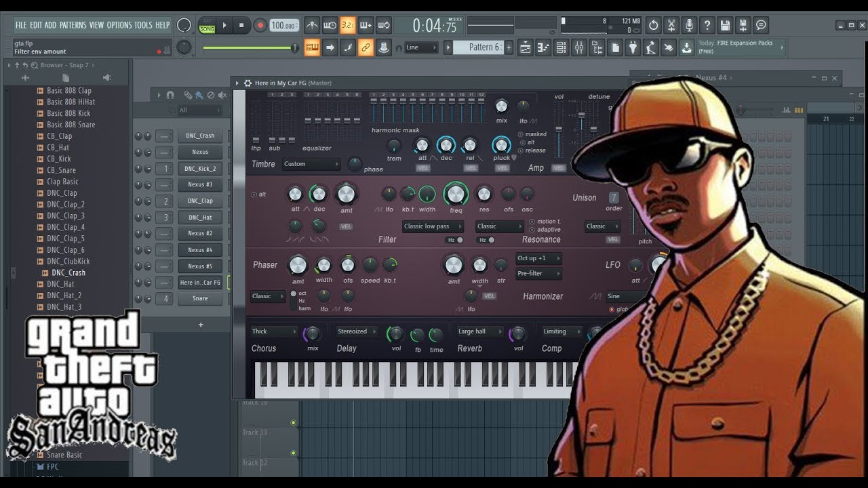Screen dimensions: 868x488
Task: Click the metronome icon in toolbar
Action: [x=312, y=26]
